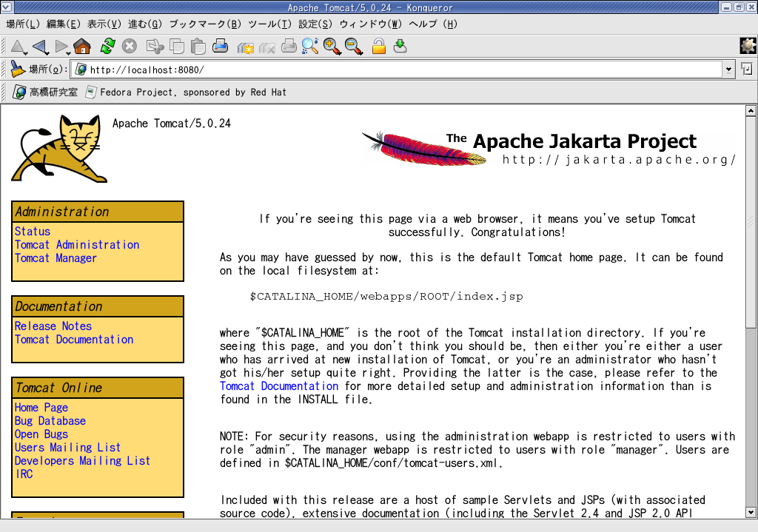This screenshot has height=532, width=758.
Task: Click the Cut scissors icon
Action: coord(155,47)
